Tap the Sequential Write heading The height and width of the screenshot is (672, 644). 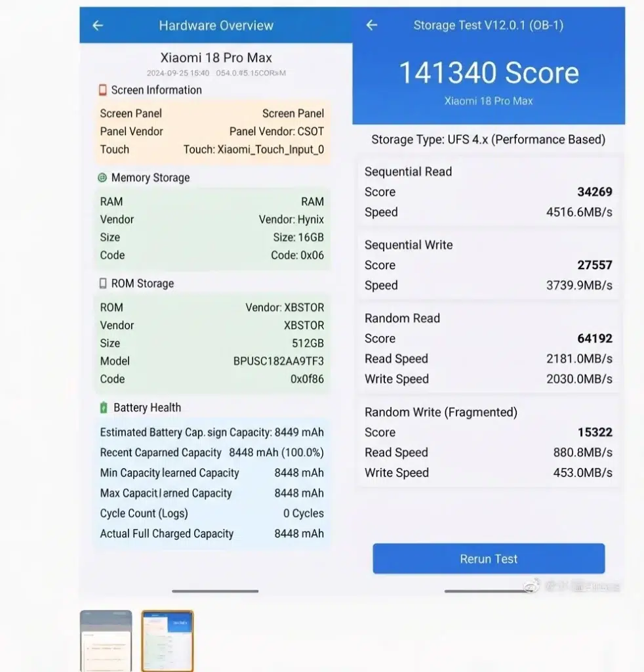409,245
